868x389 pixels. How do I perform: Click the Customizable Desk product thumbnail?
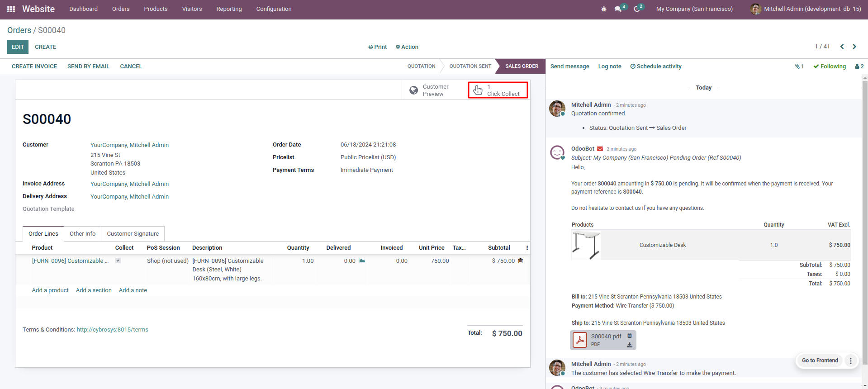(x=586, y=245)
